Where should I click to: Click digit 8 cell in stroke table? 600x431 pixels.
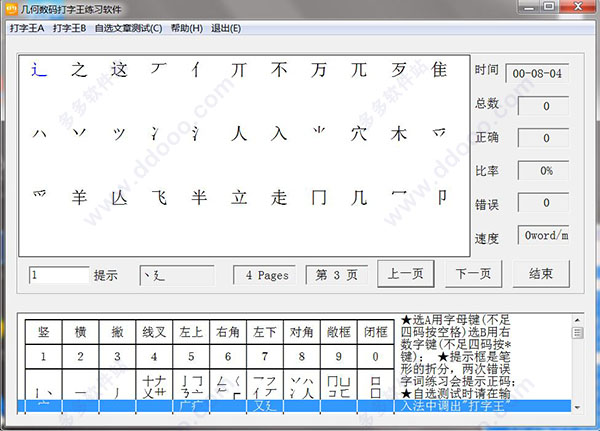[302, 357]
